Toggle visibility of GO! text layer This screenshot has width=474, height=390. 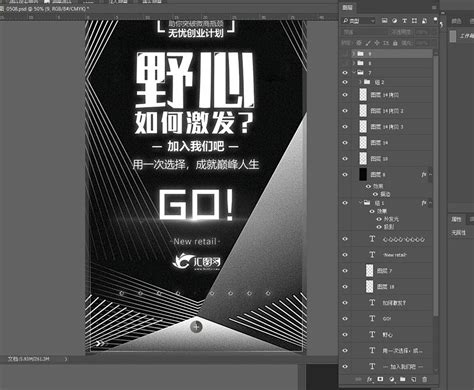pyautogui.click(x=345, y=318)
